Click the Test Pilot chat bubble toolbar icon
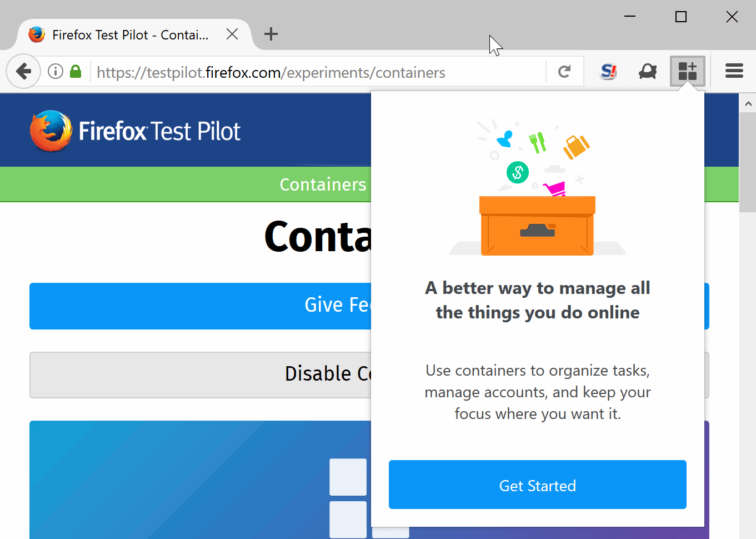This screenshot has width=756, height=539. [x=647, y=71]
